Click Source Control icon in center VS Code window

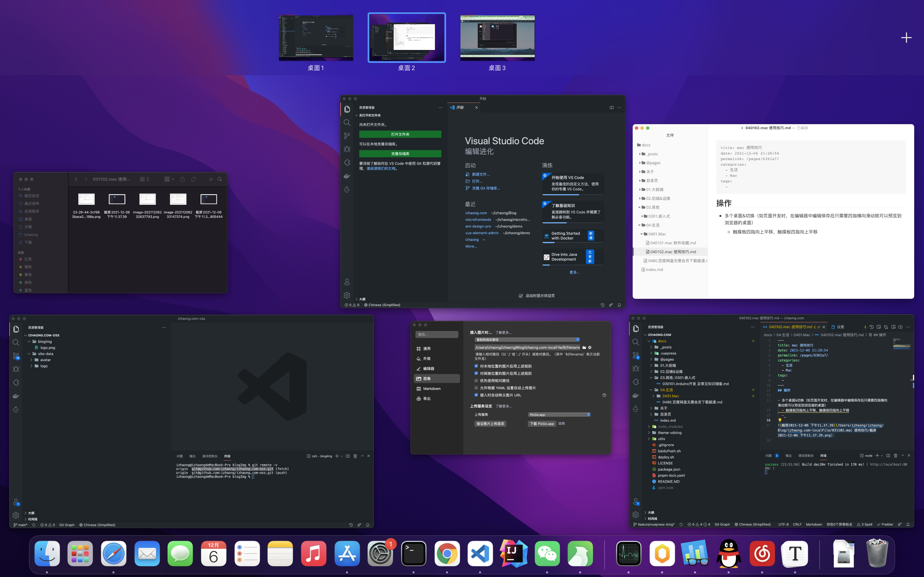click(x=347, y=136)
